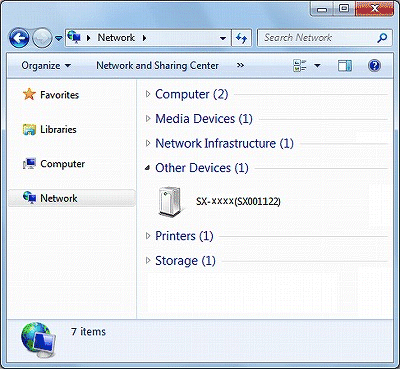Viewport: 400px width, 369px height.
Task: Open the arrow after Network breadcrumb
Action: (144, 38)
